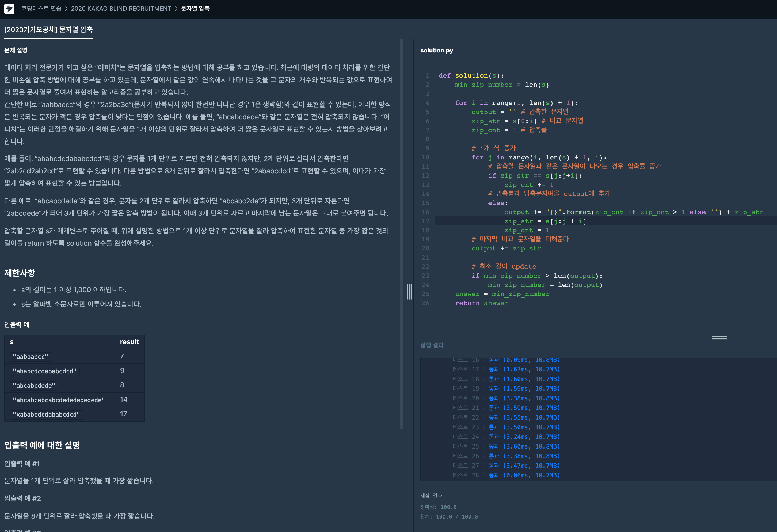Select the solution.py file tab
The width and height of the screenshot is (777, 532).
click(x=436, y=51)
